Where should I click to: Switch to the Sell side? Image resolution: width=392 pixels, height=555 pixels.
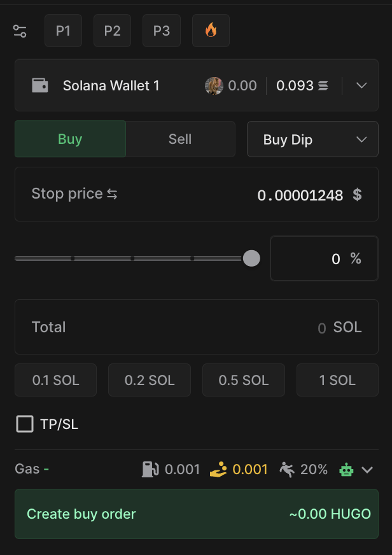click(180, 139)
